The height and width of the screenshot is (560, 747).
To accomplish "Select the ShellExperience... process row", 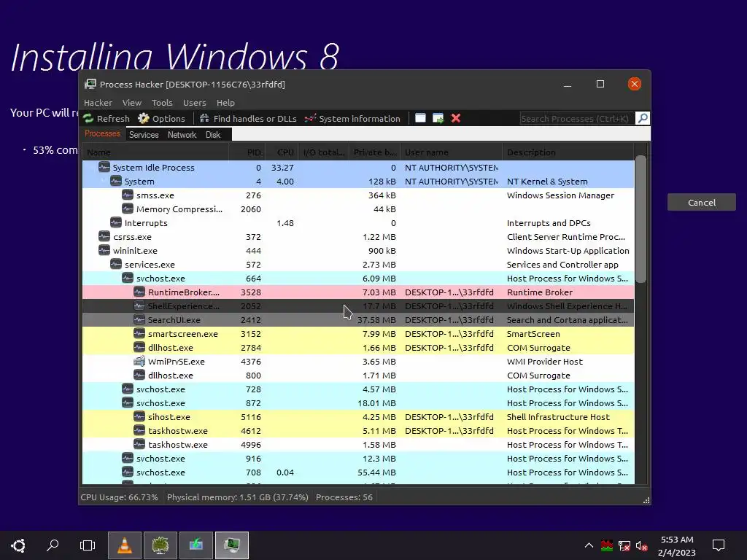I will tap(357, 306).
